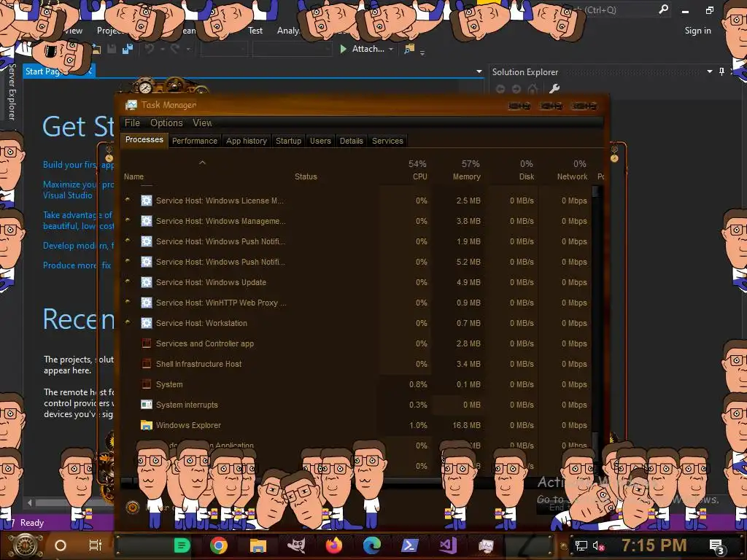Open the steampunk Start button

click(25, 545)
